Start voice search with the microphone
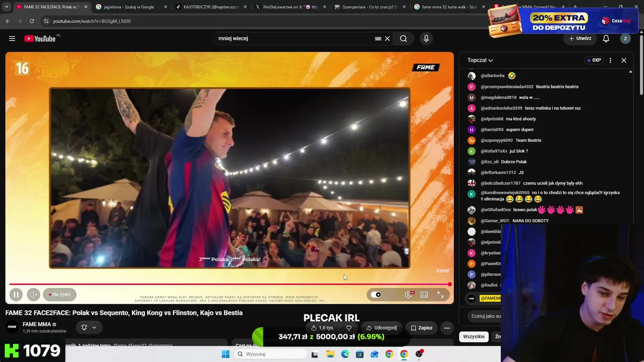Viewport: 644px width, 362px height. [426, 39]
